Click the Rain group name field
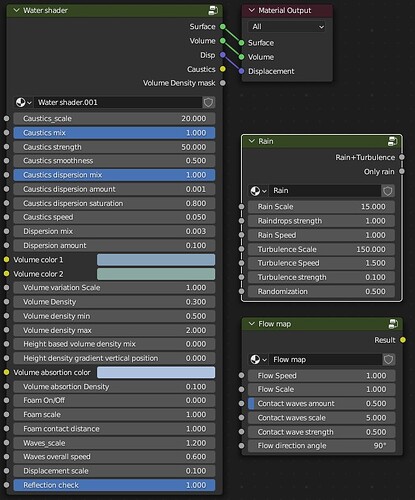Screen dimensions: 415x500 pyautogui.click(x=325, y=191)
